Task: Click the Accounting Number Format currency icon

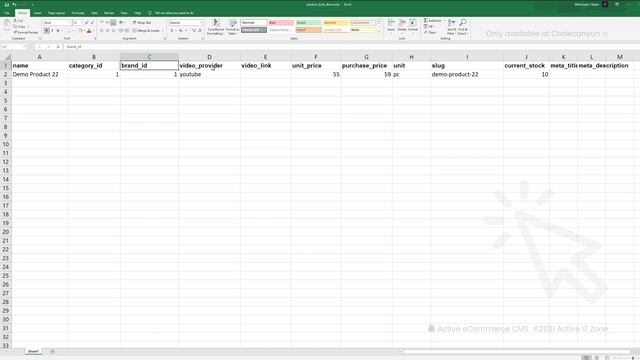Action: (172, 31)
